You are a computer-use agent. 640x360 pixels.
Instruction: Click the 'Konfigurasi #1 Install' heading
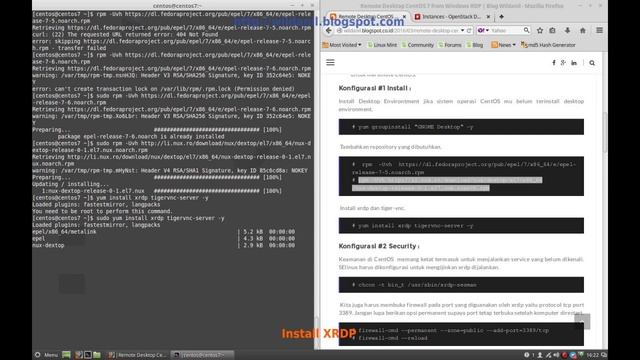(x=375, y=88)
